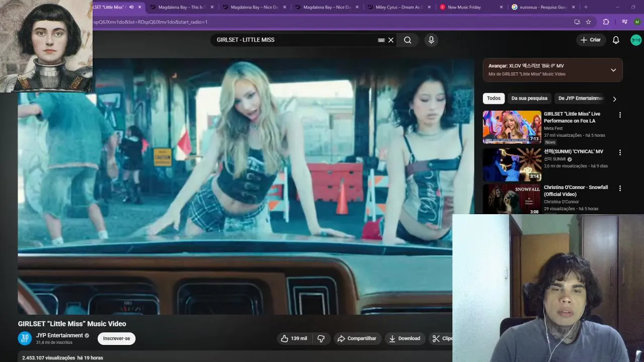The image size is (644, 362).
Task: Open the eussexua Pesquisa Google tab
Action: tap(542, 7)
